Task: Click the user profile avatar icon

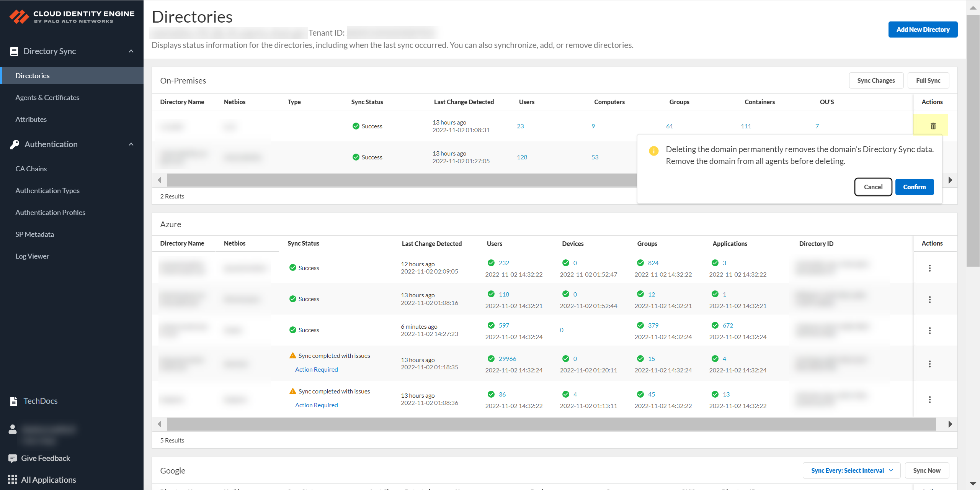Action: (x=13, y=429)
